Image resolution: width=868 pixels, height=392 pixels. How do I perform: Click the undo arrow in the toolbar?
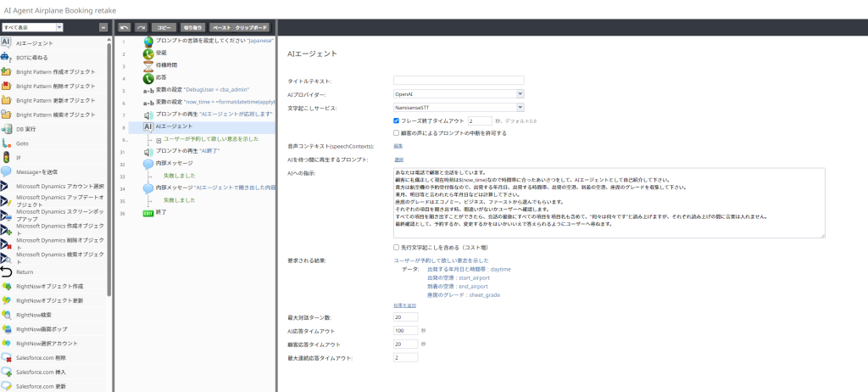pos(125,27)
